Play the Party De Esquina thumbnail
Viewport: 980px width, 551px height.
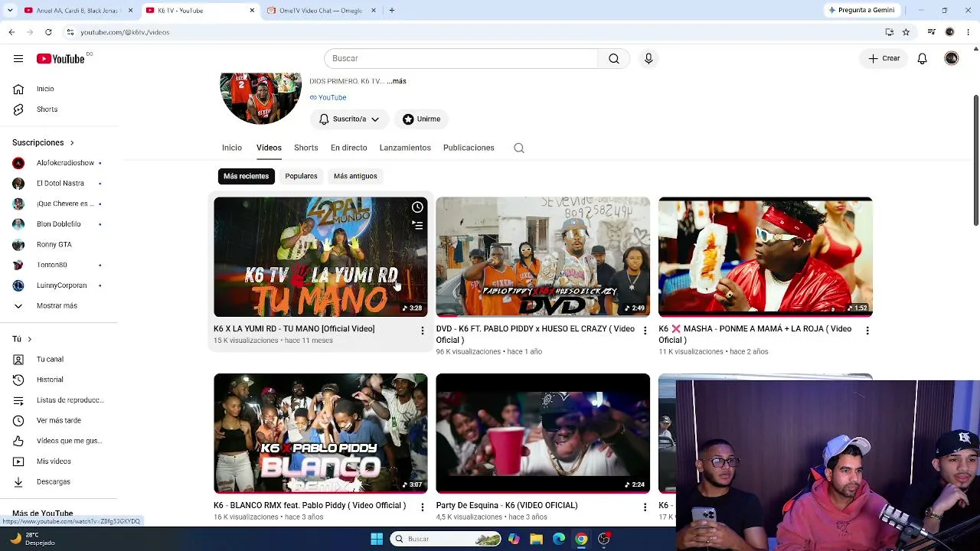543,433
